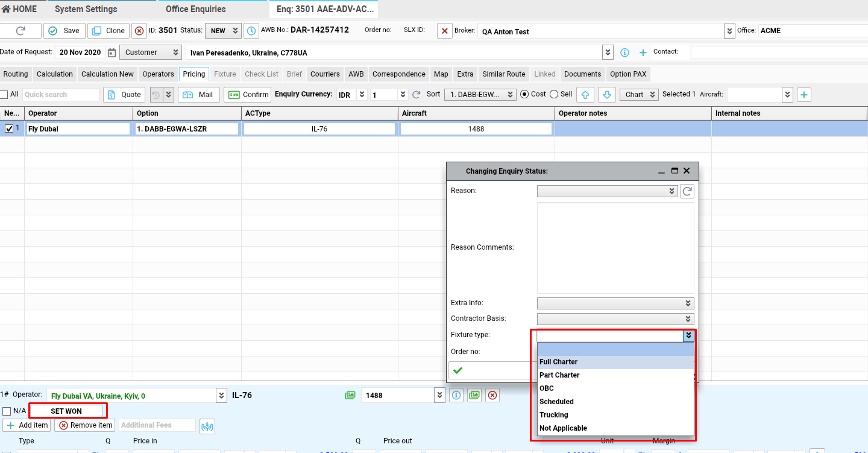Click the blue info icon beside the customer field
The width and height of the screenshot is (868, 453).
click(x=624, y=52)
